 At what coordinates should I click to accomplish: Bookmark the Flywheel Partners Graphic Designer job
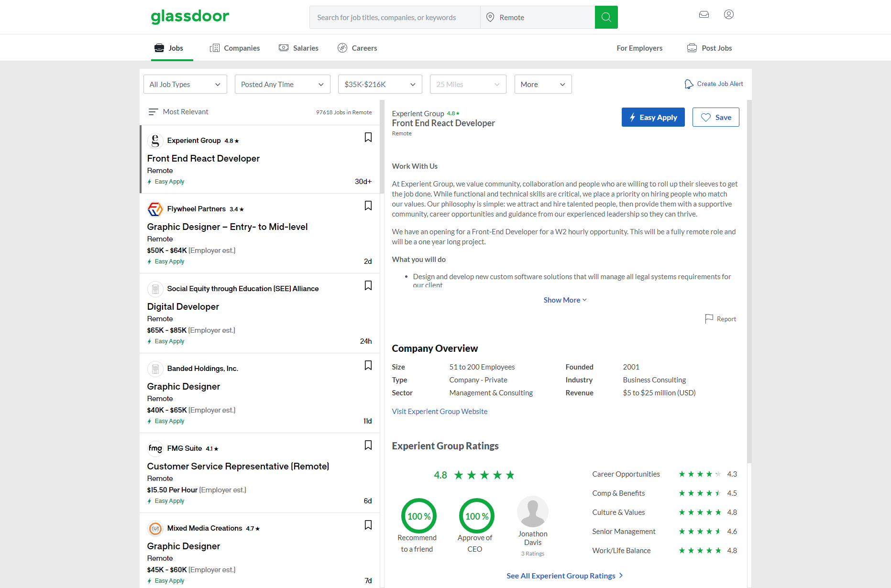click(x=368, y=206)
